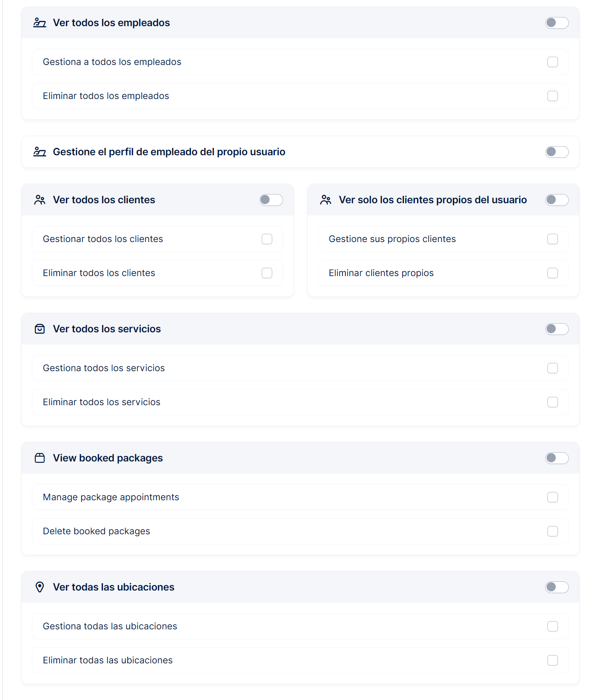This screenshot has width=595, height=700.
Task: Enable the Ver todos los empleados toggle
Action: 557,23
